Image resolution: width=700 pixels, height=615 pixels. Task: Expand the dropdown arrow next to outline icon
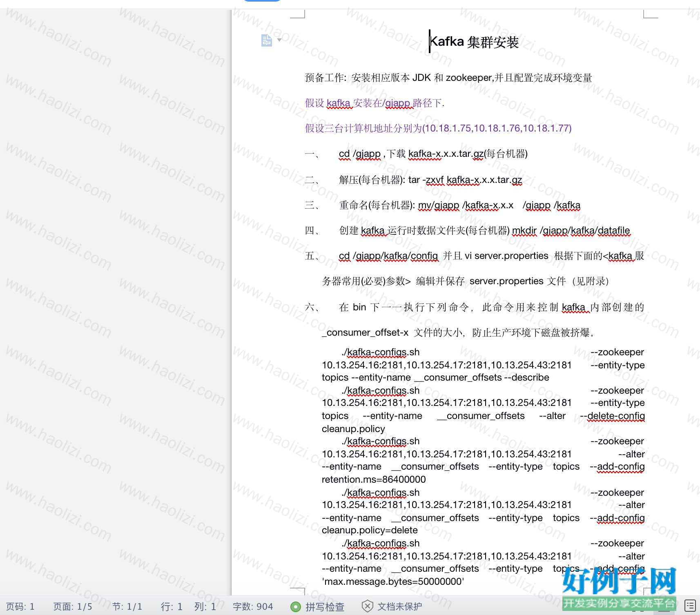point(279,40)
